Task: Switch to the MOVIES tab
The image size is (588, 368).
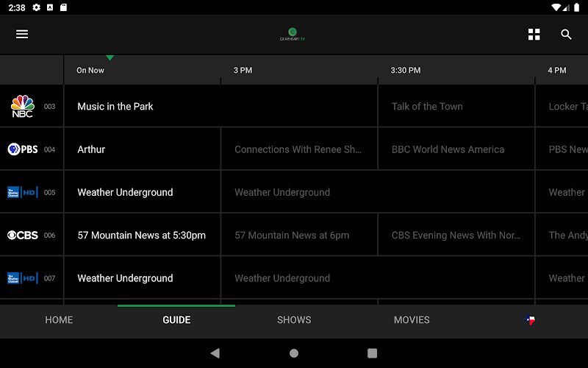Action: [412, 320]
